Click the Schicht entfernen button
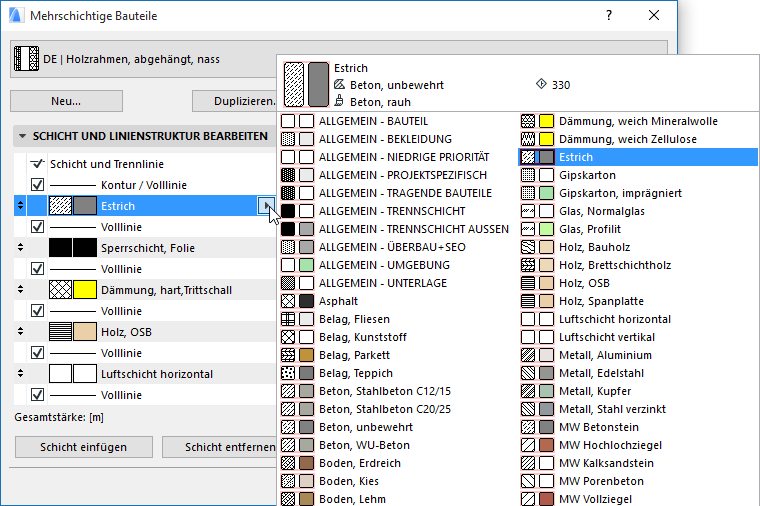The height and width of the screenshot is (506, 760). click(220, 447)
